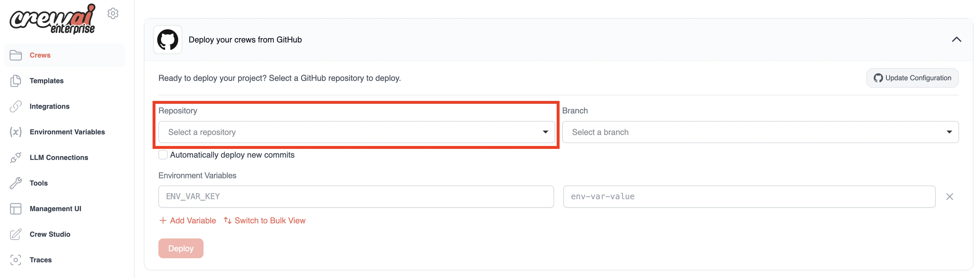980x278 pixels.
Task: Switch to Bulk View for variables
Action: click(264, 220)
